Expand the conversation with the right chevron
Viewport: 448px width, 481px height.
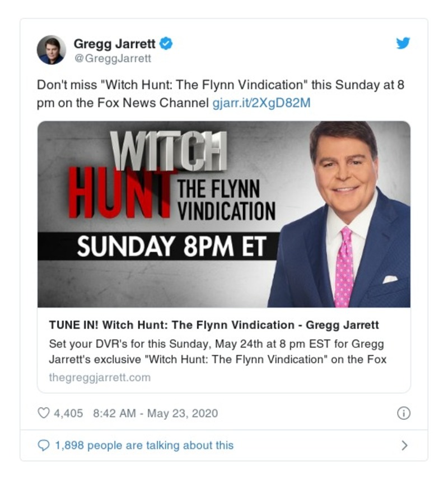point(404,446)
